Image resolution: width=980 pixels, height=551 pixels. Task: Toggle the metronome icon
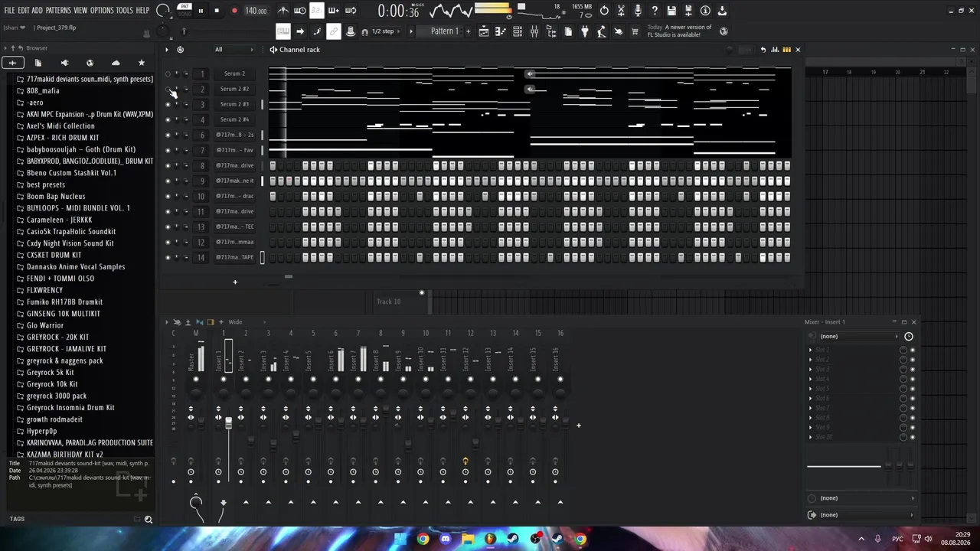(283, 11)
